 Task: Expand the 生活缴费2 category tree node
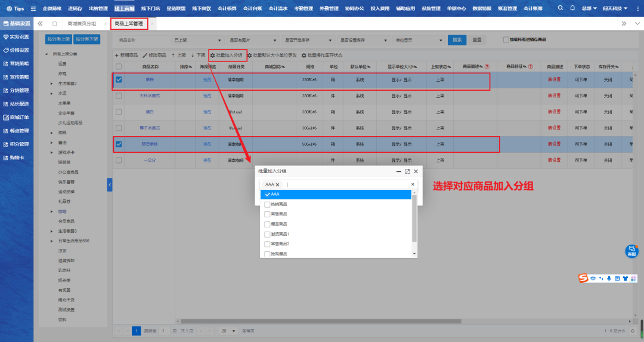pos(51,84)
